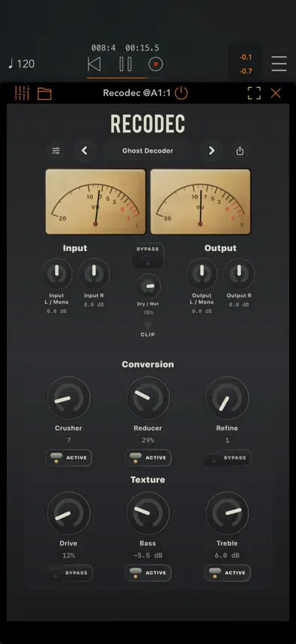296x644 pixels.
Task: Adjust the Input R knob
Action: [x=94, y=274]
